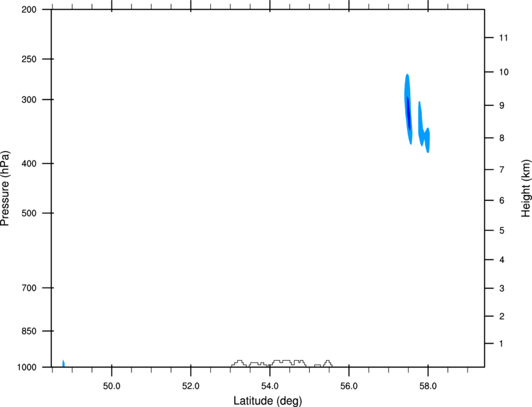Click the small terrain bump near latitude 55.5
Image resolution: width=532 pixels, height=407 pixels.
(x=328, y=364)
